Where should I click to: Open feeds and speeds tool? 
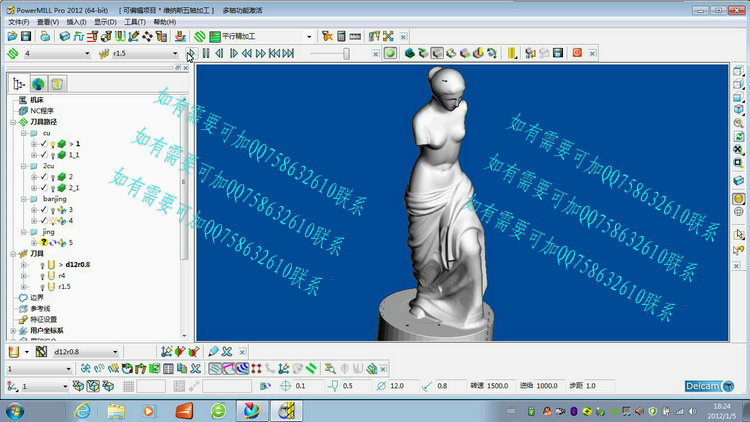(78, 36)
